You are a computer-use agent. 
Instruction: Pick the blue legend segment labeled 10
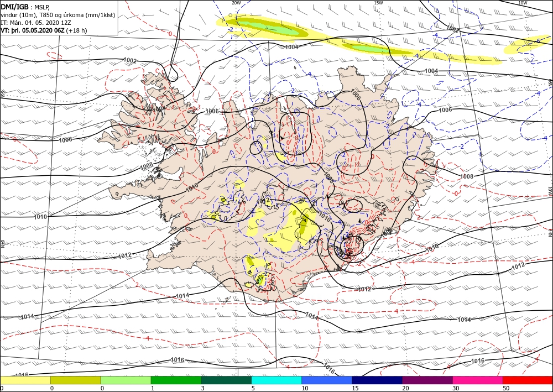pyautogui.click(x=327, y=380)
